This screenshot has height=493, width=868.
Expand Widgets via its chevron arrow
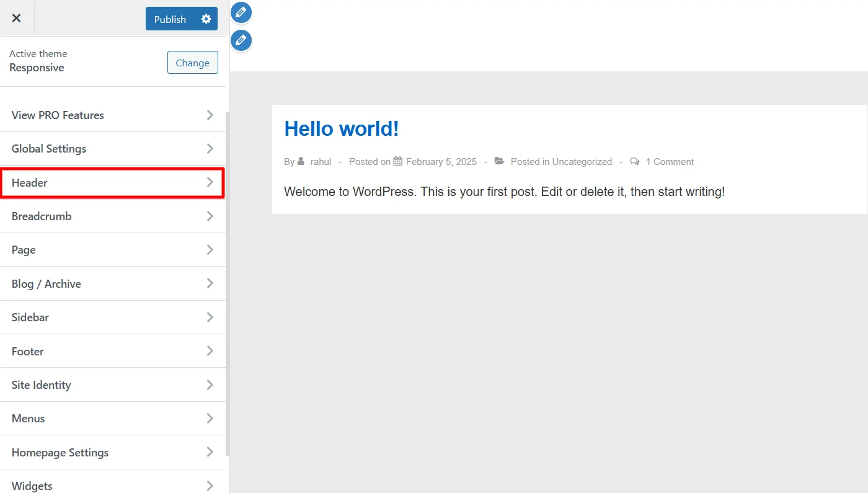210,486
